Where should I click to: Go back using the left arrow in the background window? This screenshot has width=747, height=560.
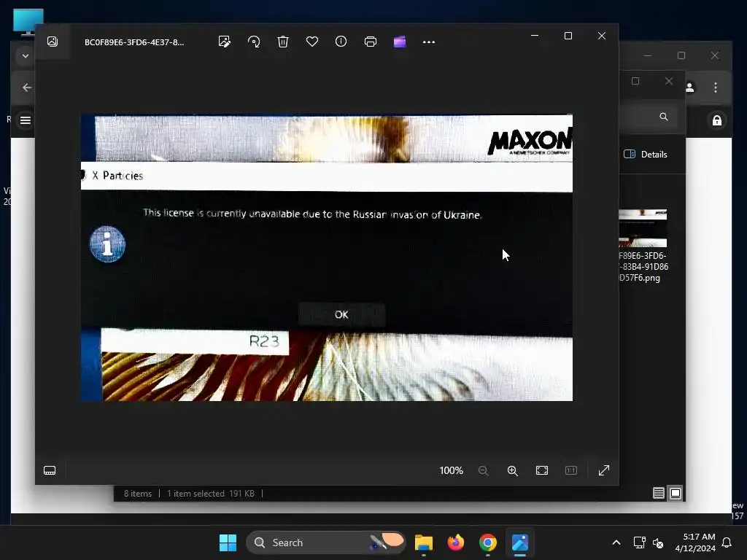(27, 87)
